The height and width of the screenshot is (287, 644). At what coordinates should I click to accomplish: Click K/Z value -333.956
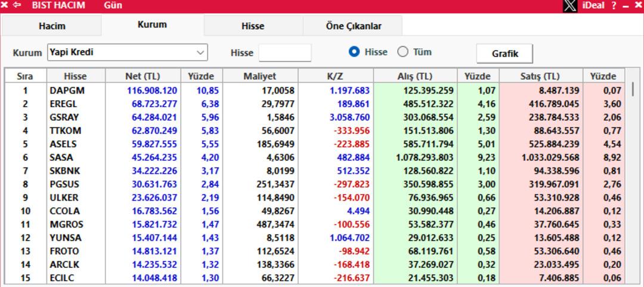(x=351, y=130)
